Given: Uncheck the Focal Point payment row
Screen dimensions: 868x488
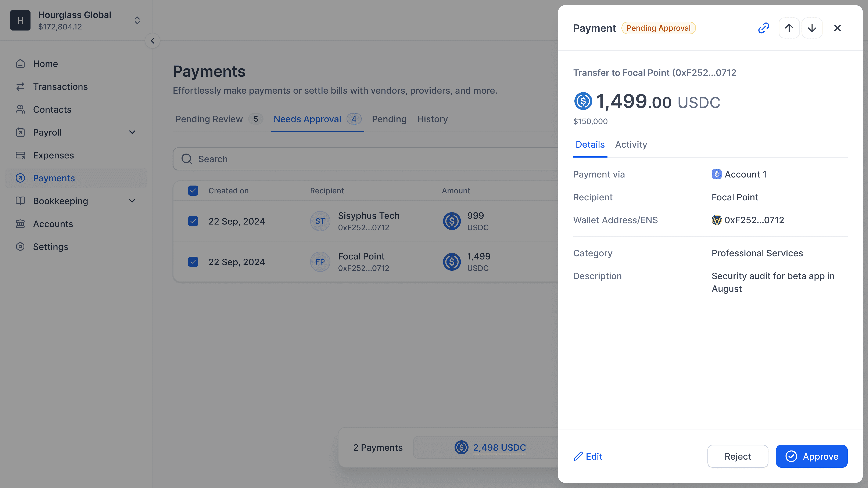Looking at the screenshot, I should click(x=193, y=262).
